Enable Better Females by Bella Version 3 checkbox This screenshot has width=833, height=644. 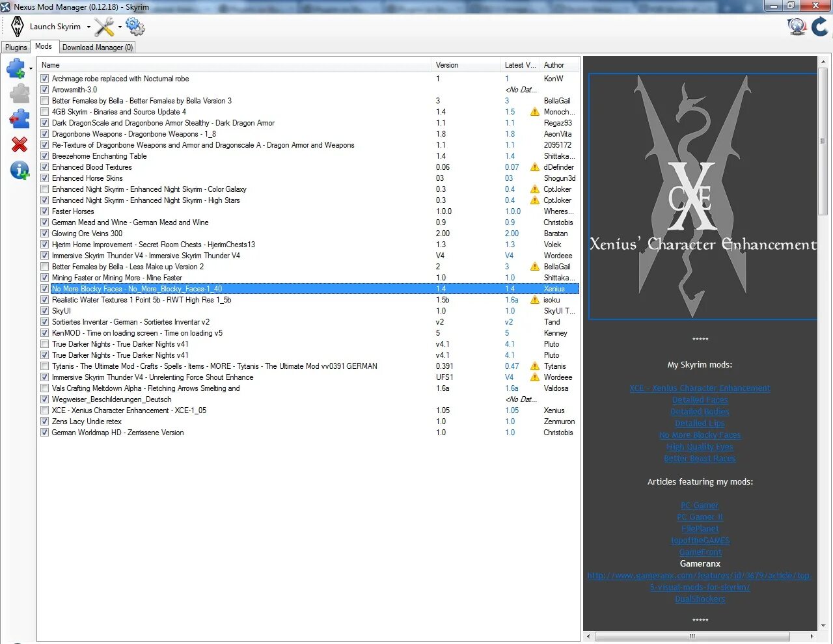point(44,101)
